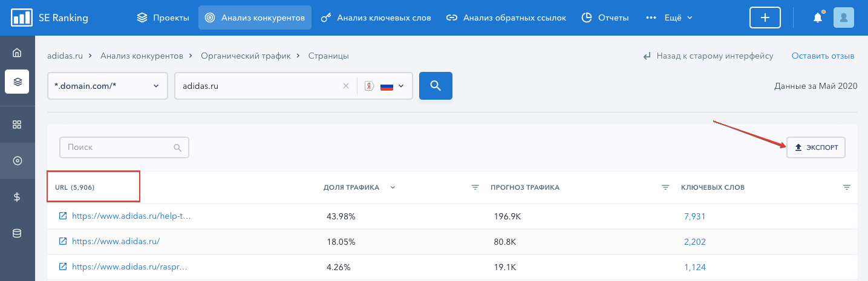868x281 pixels.
Task: Click the URL column header
Action: tap(74, 187)
